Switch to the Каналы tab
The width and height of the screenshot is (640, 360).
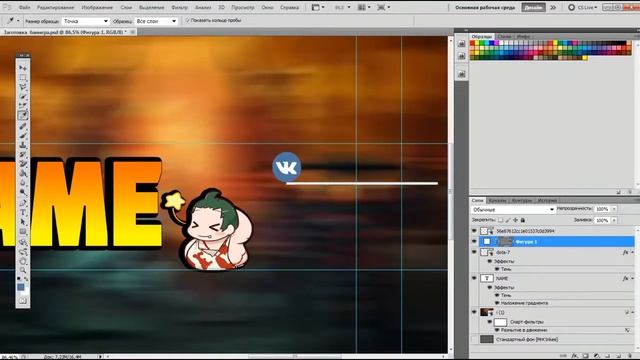[498, 200]
